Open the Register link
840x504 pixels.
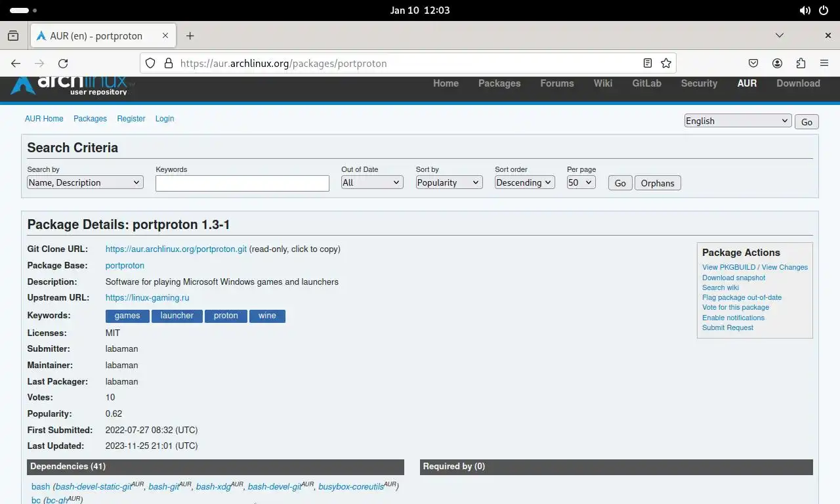131,119
